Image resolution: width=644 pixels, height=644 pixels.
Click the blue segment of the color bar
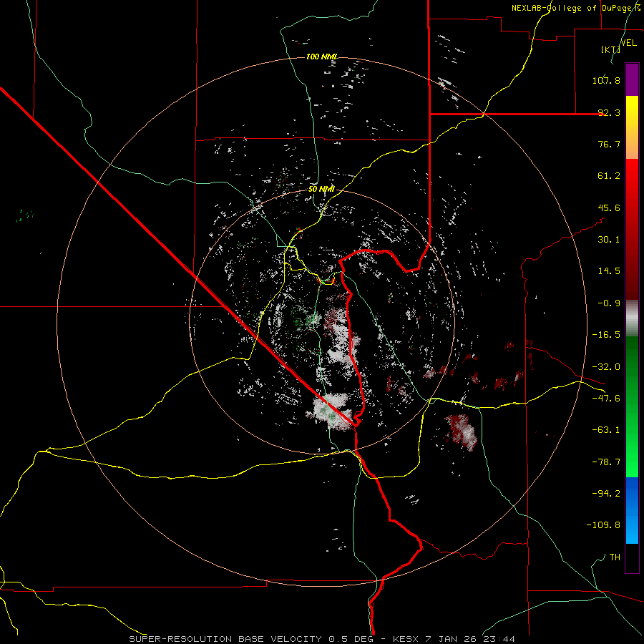pos(632,510)
